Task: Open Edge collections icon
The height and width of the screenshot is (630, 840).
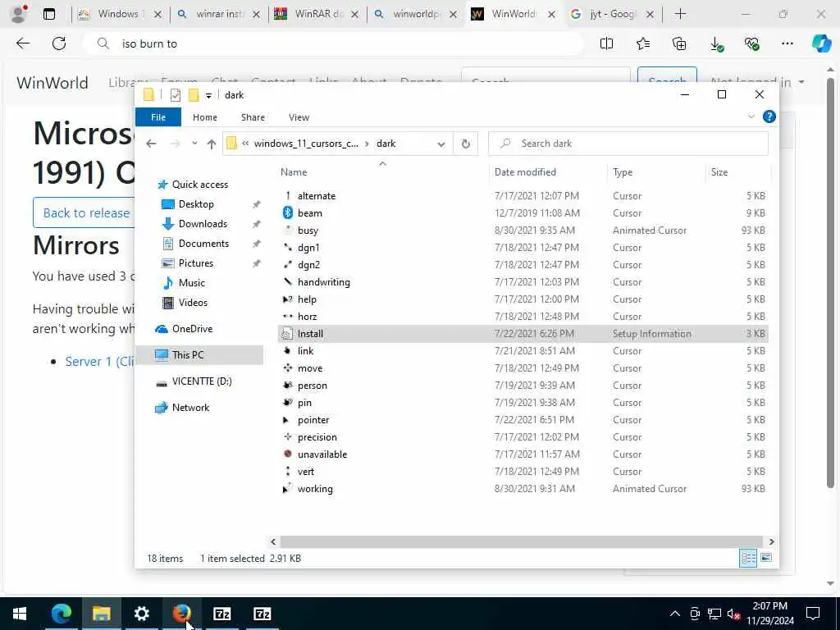Action: click(x=678, y=44)
